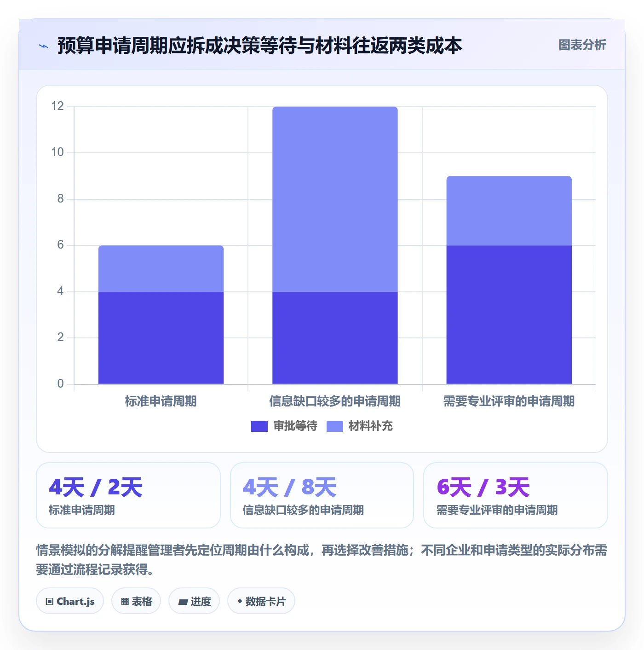Click the dark 审批等待 bar segment for 标准申请周期
The width and height of the screenshot is (644, 650).
click(161, 337)
